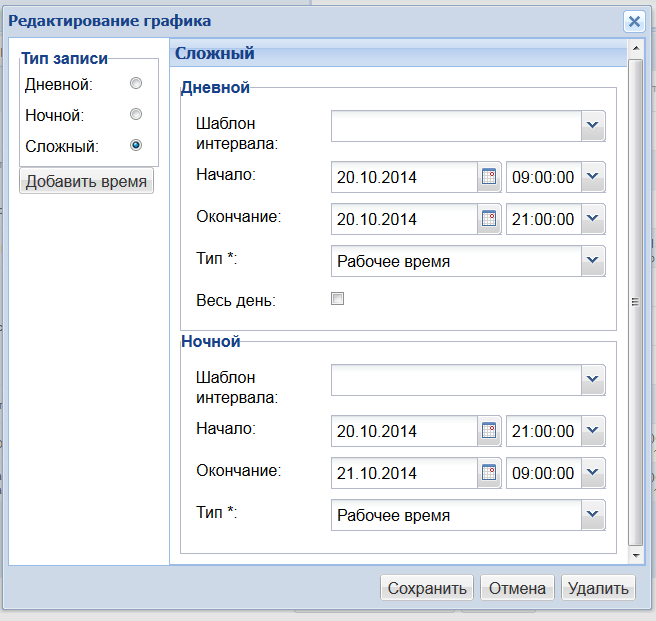Expand Дневной Начало time dropdown 09:00:00
Screen dimensions: 656x621
pyautogui.click(x=593, y=177)
